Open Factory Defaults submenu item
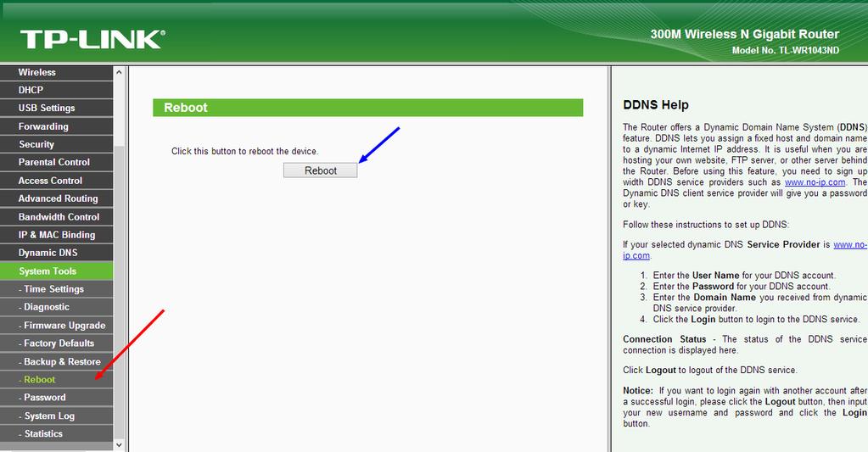The width and height of the screenshot is (868, 452). coord(57,343)
